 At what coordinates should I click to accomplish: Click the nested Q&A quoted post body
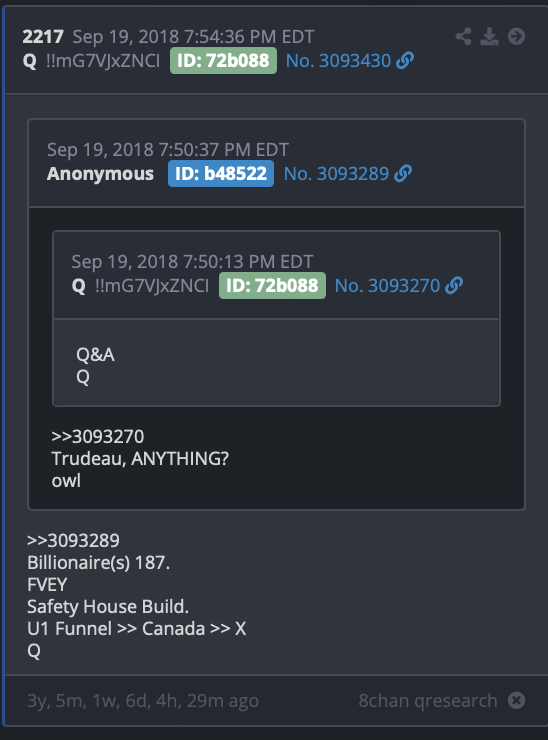tap(276, 362)
